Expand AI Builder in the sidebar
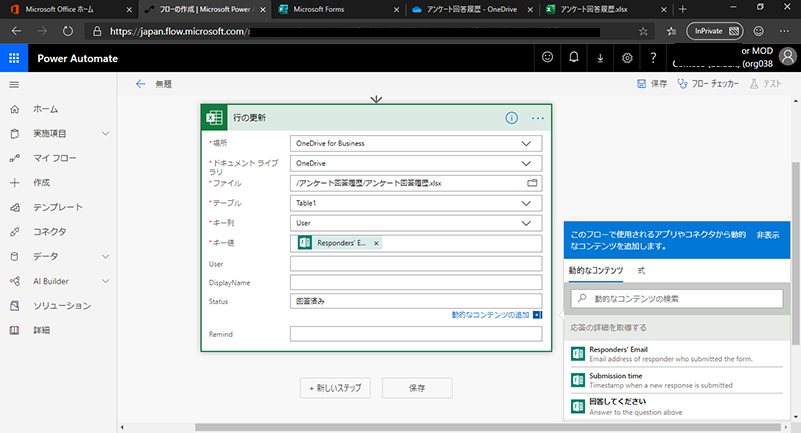 tap(105, 281)
